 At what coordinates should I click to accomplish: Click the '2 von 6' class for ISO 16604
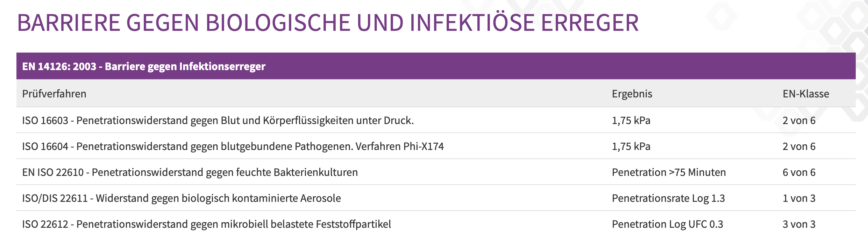[799, 146]
